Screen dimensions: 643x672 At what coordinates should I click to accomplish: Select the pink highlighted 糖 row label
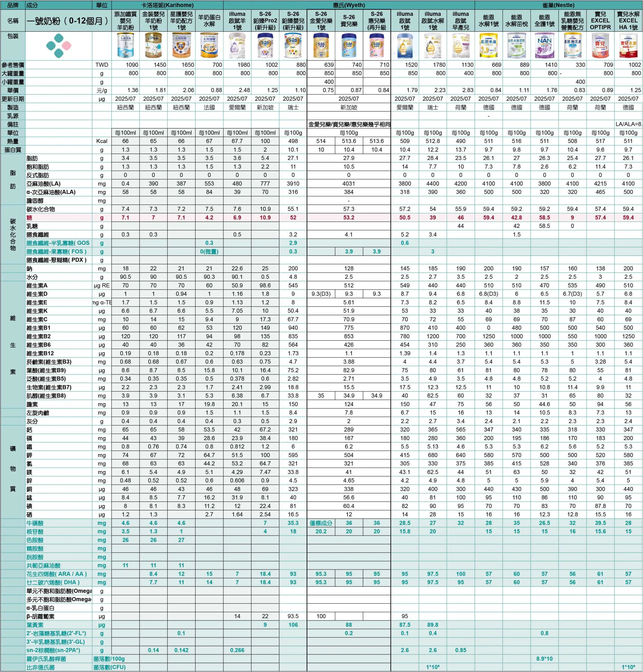coord(29,218)
